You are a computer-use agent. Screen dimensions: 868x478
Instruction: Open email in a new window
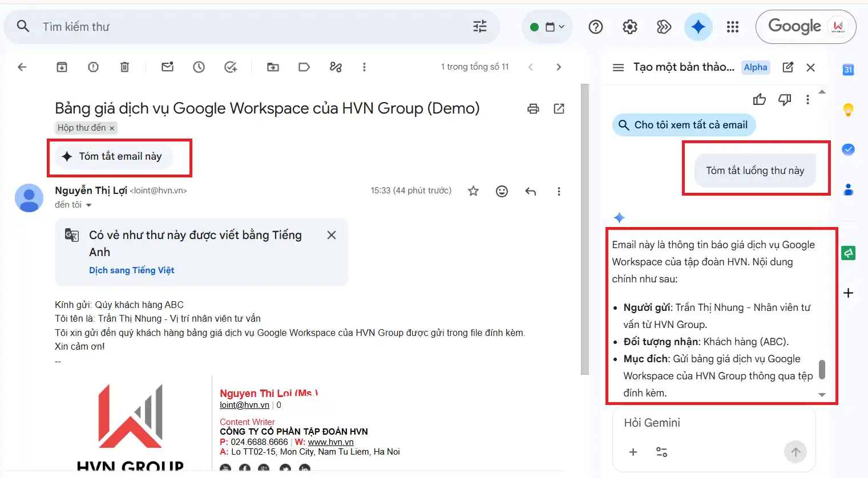[559, 108]
